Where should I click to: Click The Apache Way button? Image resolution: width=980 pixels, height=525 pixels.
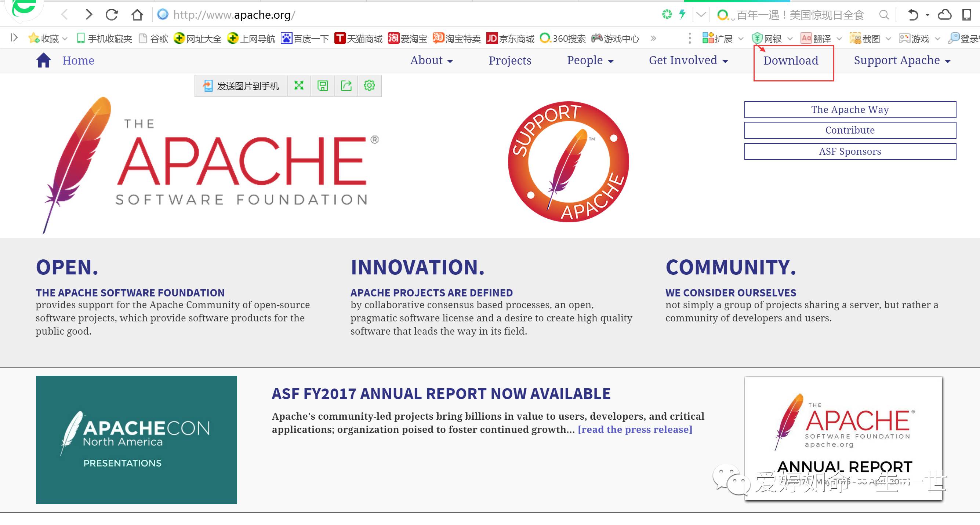[849, 109]
